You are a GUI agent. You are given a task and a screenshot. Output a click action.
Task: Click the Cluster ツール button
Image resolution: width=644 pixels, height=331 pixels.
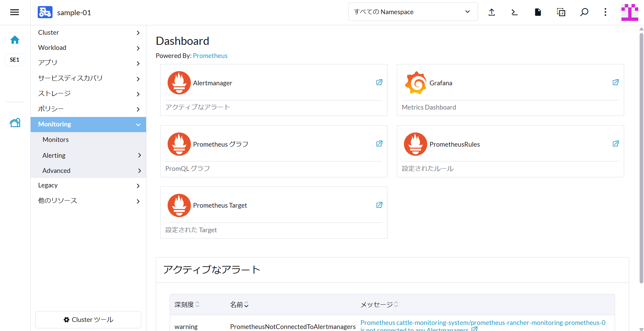(88, 320)
